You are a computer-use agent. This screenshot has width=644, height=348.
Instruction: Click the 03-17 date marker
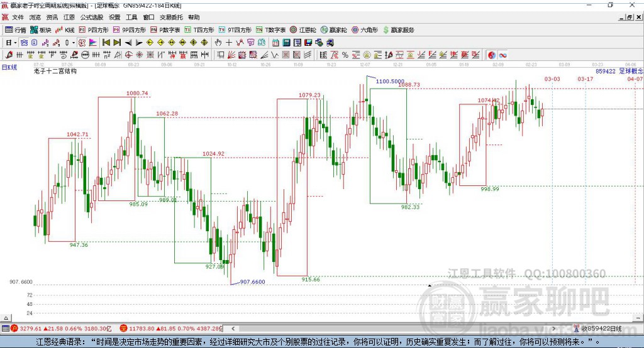586,79
